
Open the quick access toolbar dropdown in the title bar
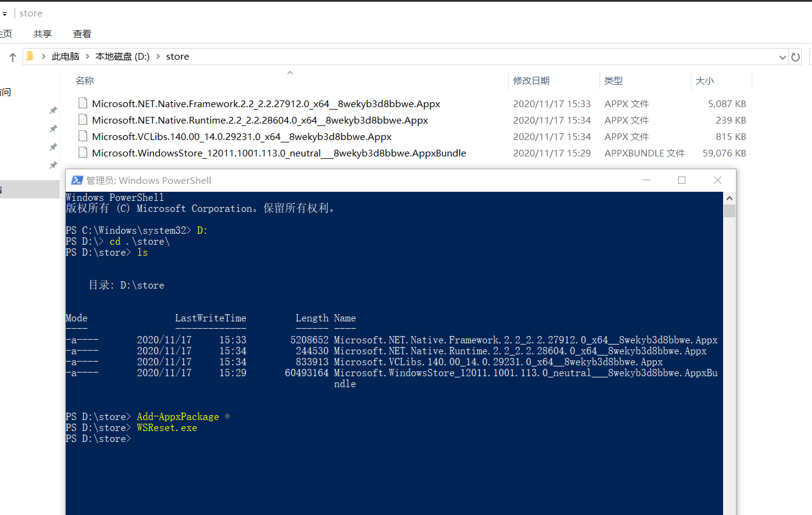[x=4, y=13]
